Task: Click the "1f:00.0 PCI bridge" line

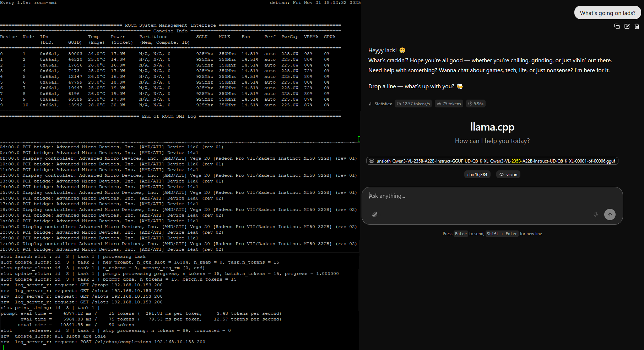Action: point(112,249)
